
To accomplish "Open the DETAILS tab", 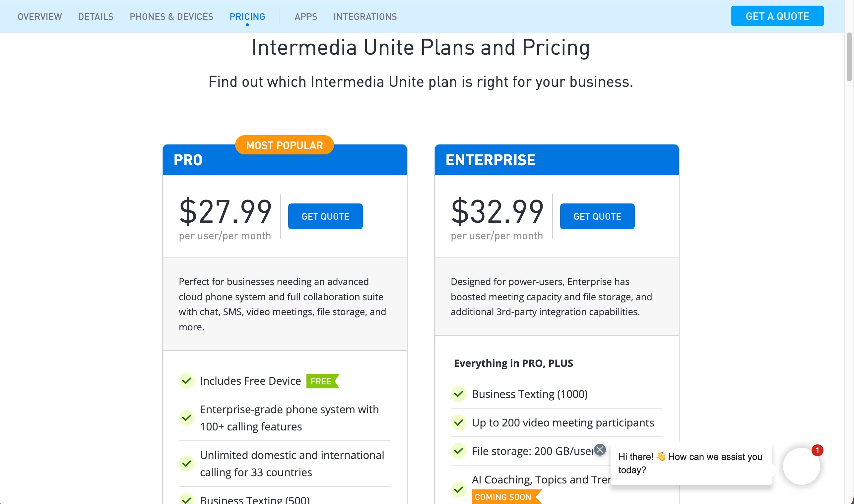I will pyautogui.click(x=96, y=16).
